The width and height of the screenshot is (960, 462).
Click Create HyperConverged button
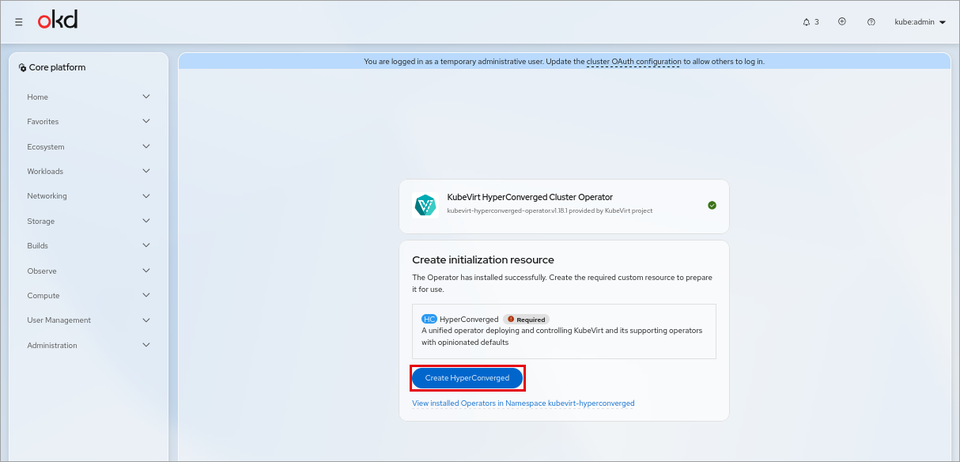[467, 378]
